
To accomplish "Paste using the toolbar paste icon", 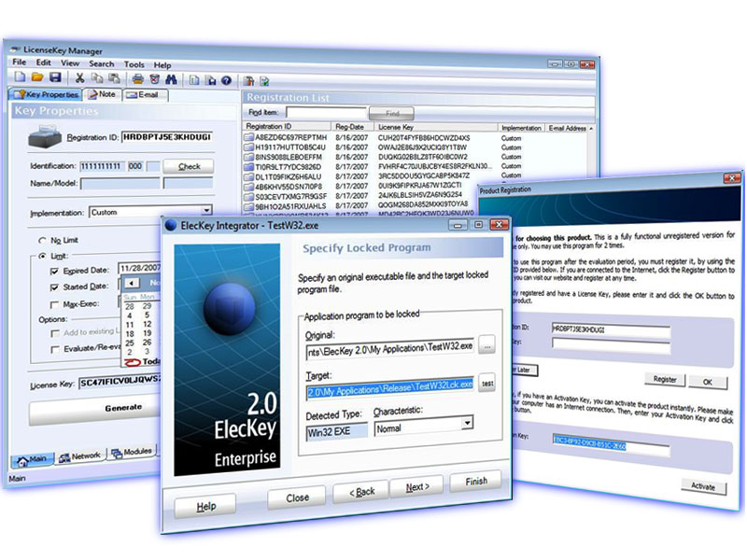I will point(113,79).
